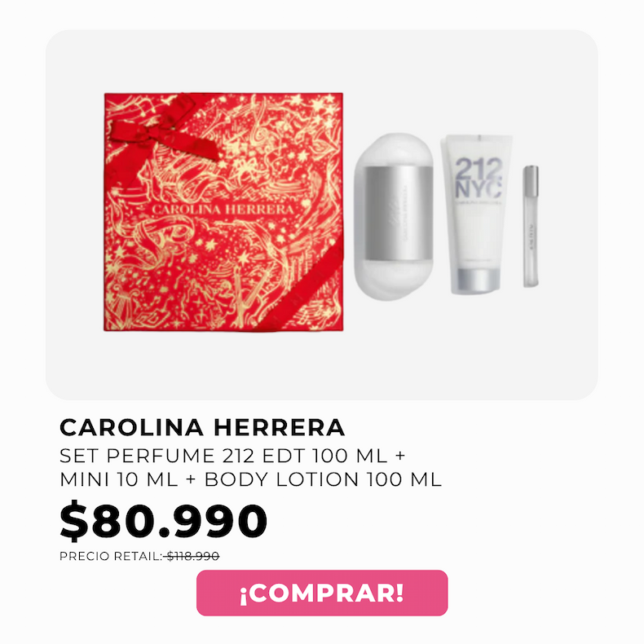Click the silver cap of the lotion tube

478,280
